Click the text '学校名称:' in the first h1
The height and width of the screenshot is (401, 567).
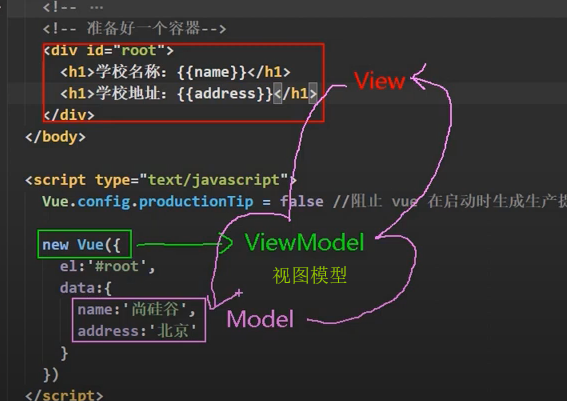click(131, 72)
